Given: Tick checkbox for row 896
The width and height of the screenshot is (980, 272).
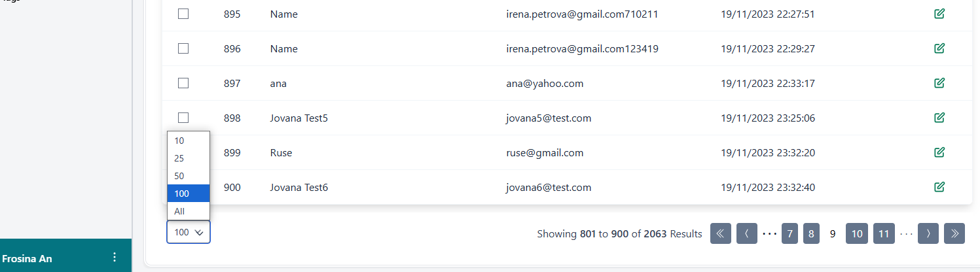Looking at the screenshot, I should click(183, 48).
